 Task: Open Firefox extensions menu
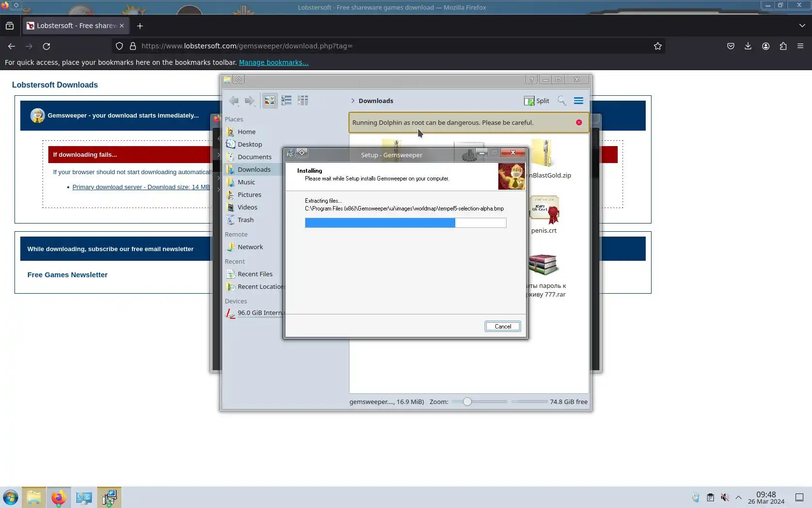[x=783, y=46]
